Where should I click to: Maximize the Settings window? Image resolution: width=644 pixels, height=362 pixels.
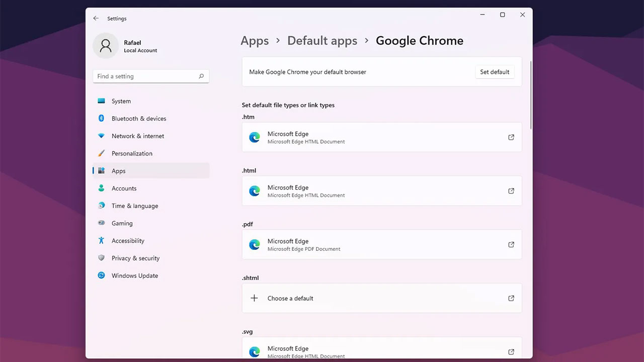point(502,15)
